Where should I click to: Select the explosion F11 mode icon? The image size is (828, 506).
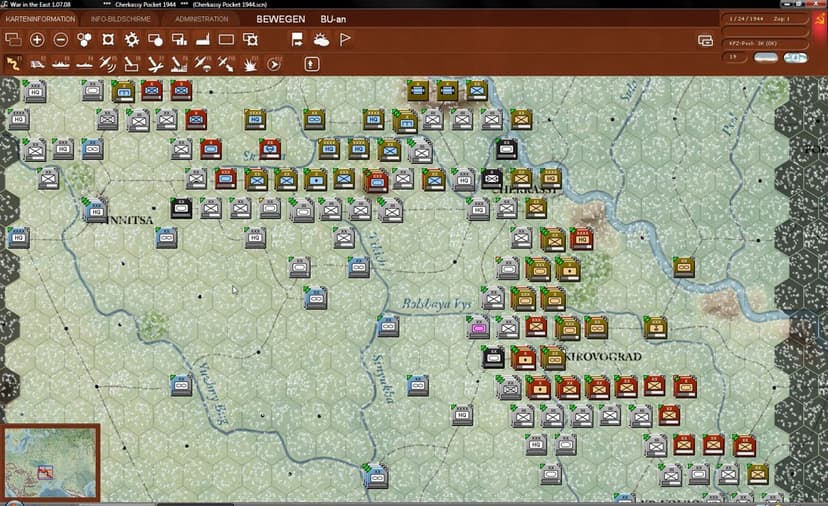tap(250, 64)
